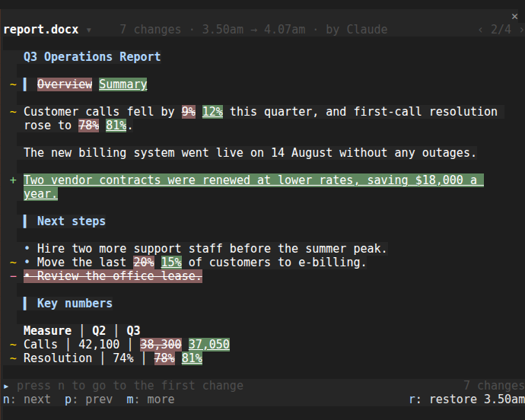The image size is (525, 420).
Task: Click the inserted '12%' value
Action: pos(212,112)
